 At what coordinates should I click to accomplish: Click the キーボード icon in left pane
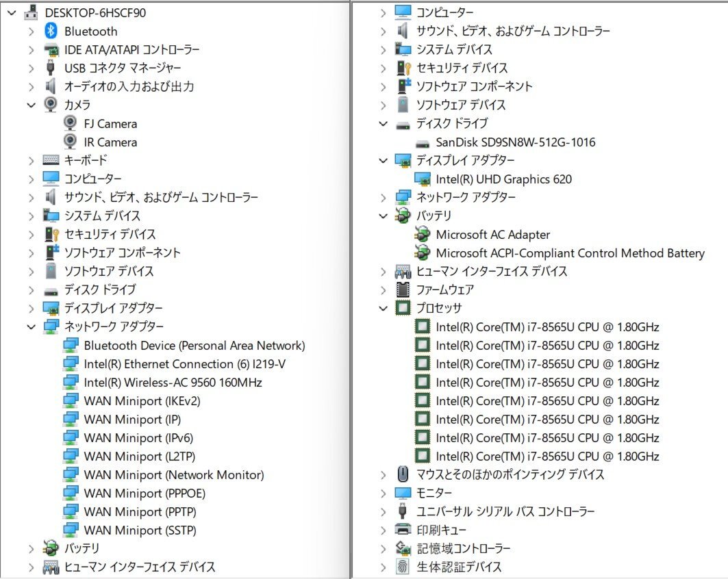(x=51, y=160)
